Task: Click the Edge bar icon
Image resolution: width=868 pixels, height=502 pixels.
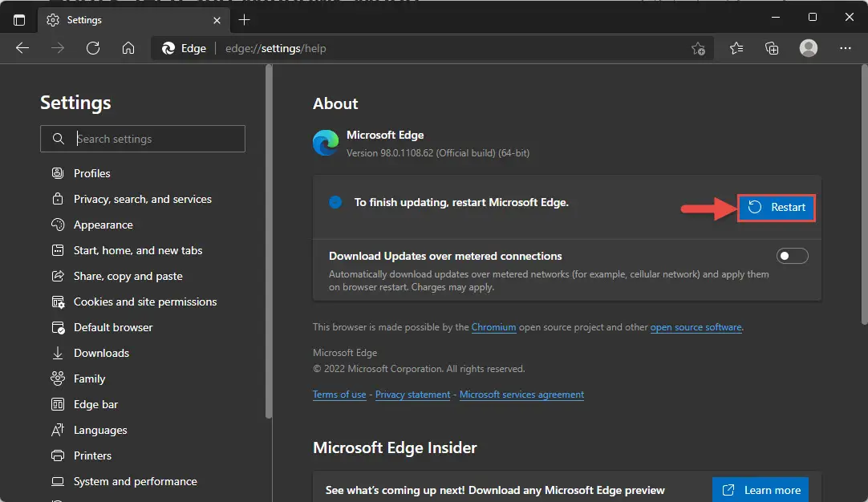Action: (58, 405)
